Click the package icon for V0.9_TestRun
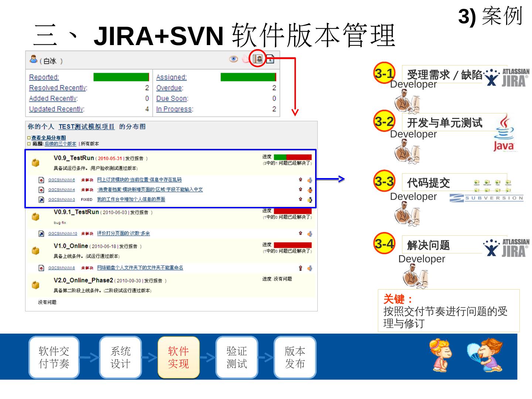This screenshot has width=532, height=399. [35, 163]
